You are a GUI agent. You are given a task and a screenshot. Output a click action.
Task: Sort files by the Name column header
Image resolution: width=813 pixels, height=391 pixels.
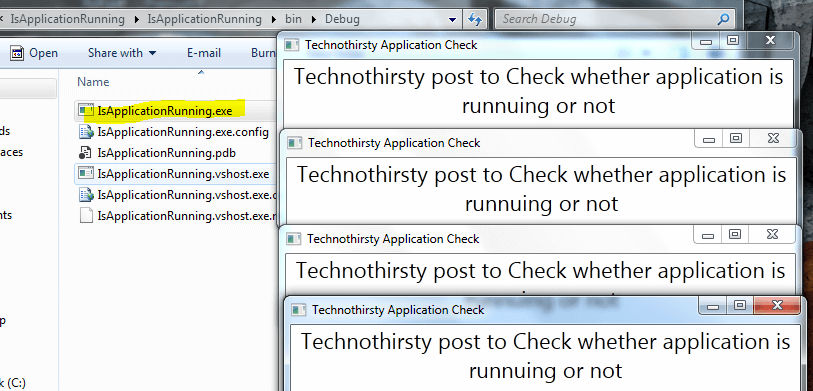point(93,82)
